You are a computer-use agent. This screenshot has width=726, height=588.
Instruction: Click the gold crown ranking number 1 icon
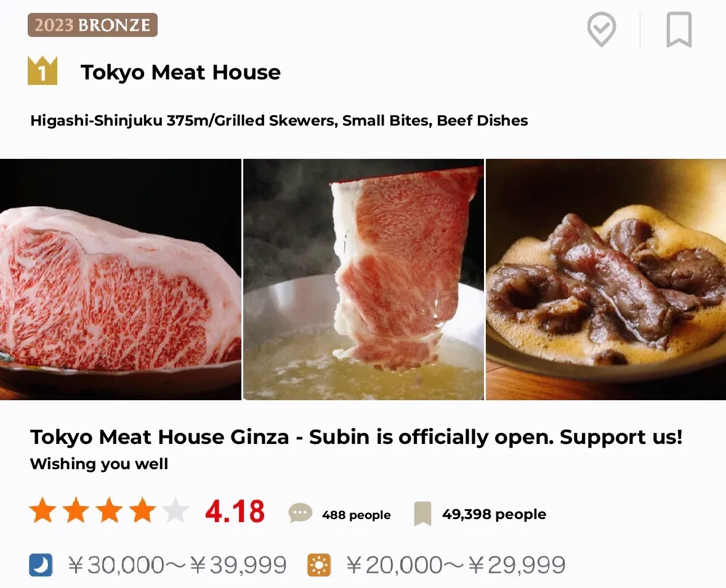pyautogui.click(x=43, y=70)
